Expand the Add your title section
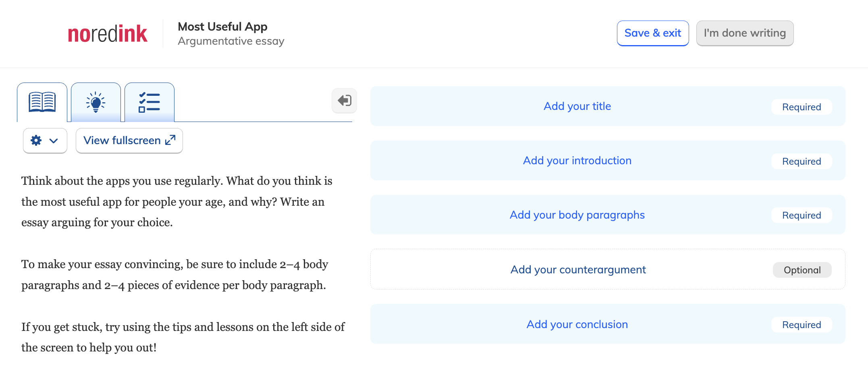Viewport: 868px width, 376px height. point(577,106)
